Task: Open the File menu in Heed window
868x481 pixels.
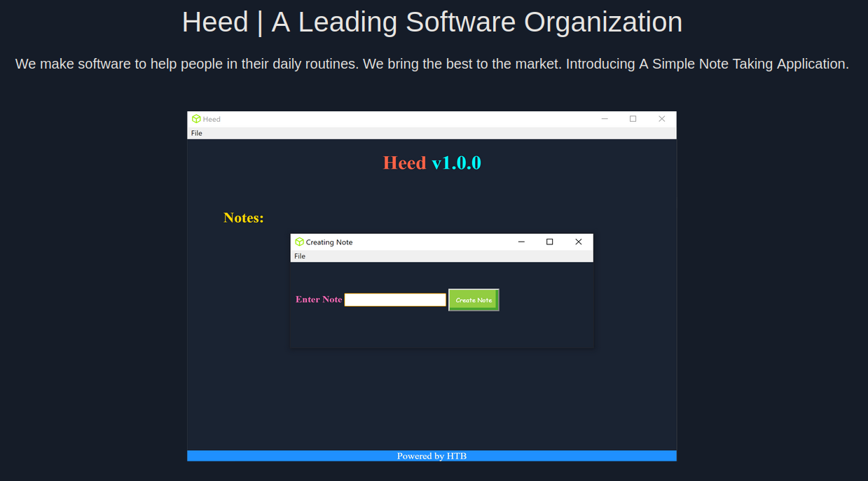Action: pyautogui.click(x=197, y=133)
